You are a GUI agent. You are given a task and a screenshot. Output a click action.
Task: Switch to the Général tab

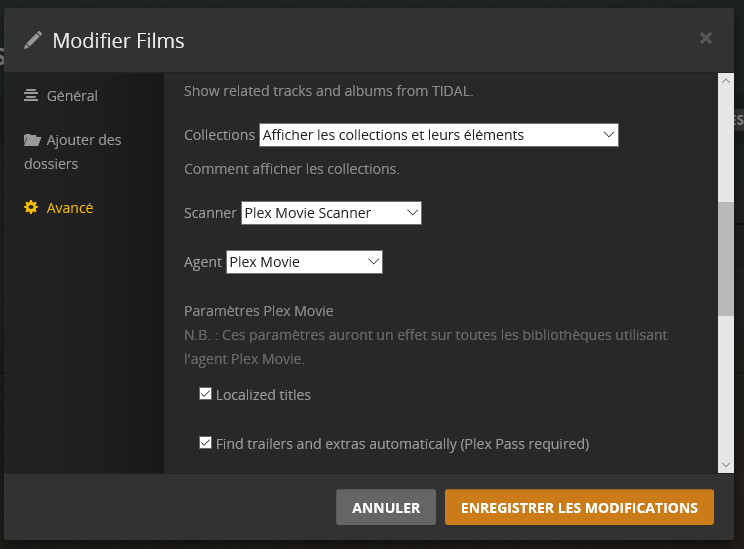pos(72,96)
